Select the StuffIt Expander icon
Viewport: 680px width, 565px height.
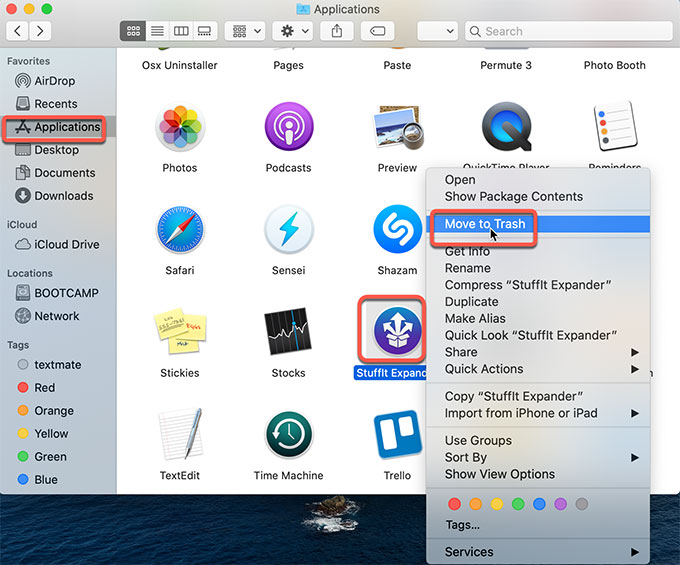pos(398,331)
